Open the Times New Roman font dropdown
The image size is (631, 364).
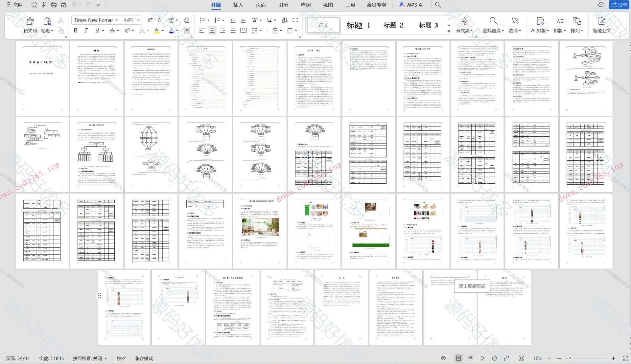[116, 20]
